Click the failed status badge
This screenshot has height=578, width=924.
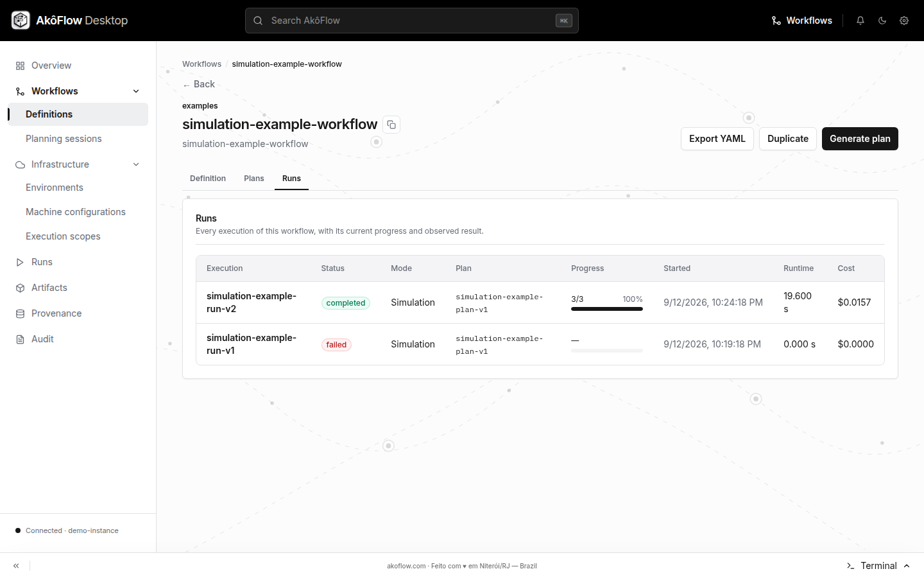click(x=336, y=345)
